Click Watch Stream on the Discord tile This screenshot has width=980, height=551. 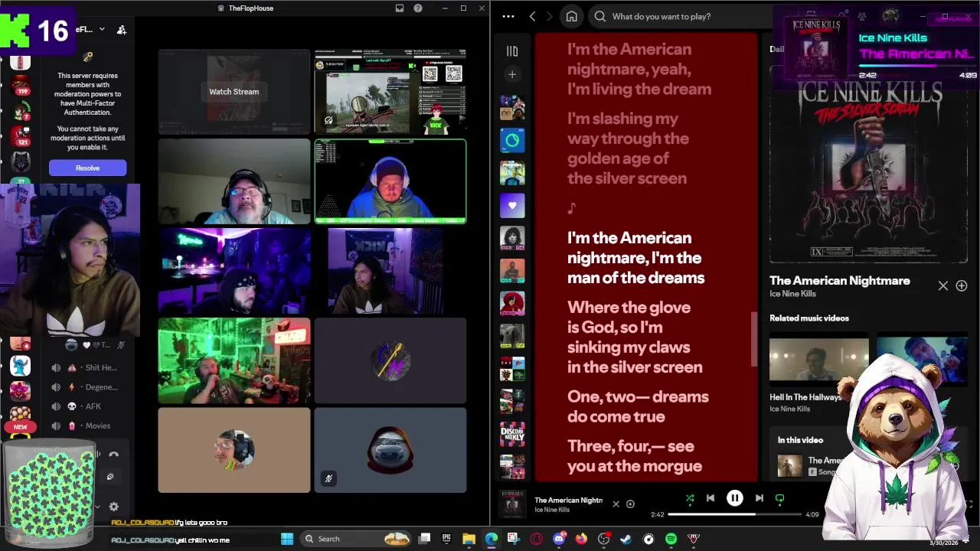(x=234, y=92)
